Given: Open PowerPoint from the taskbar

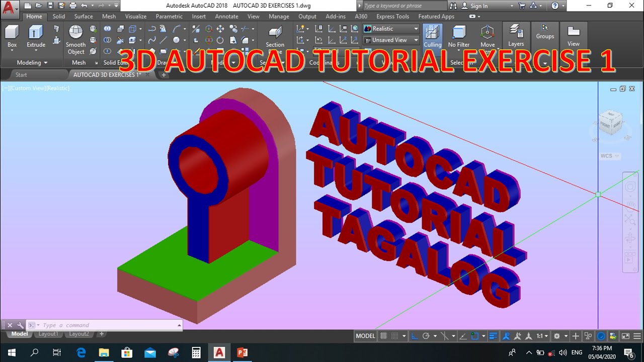Looking at the screenshot, I should point(242,352).
